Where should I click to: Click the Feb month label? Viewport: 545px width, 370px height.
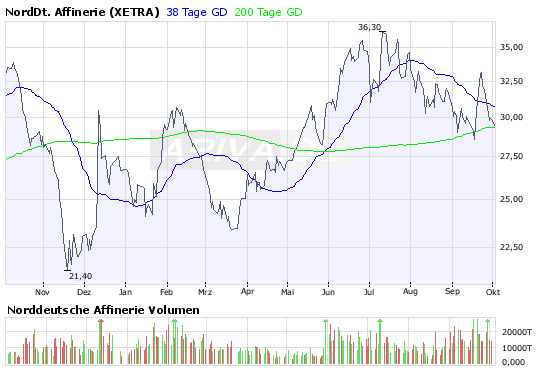point(166,292)
